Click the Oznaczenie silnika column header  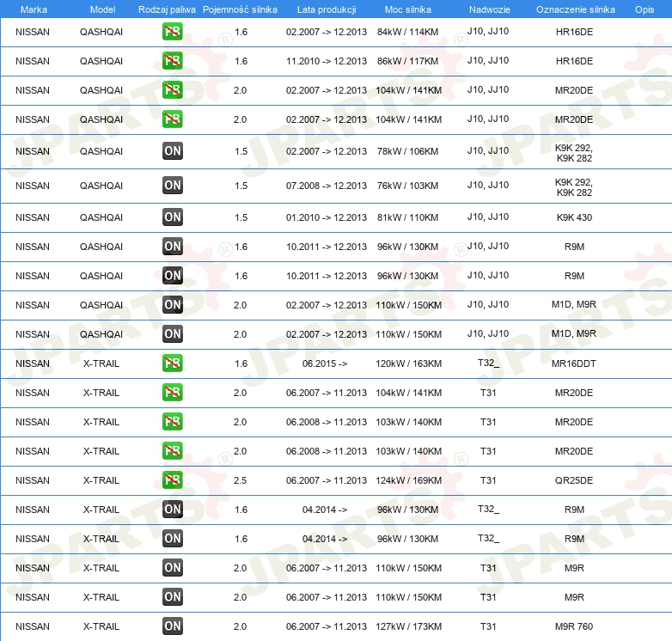click(x=575, y=9)
